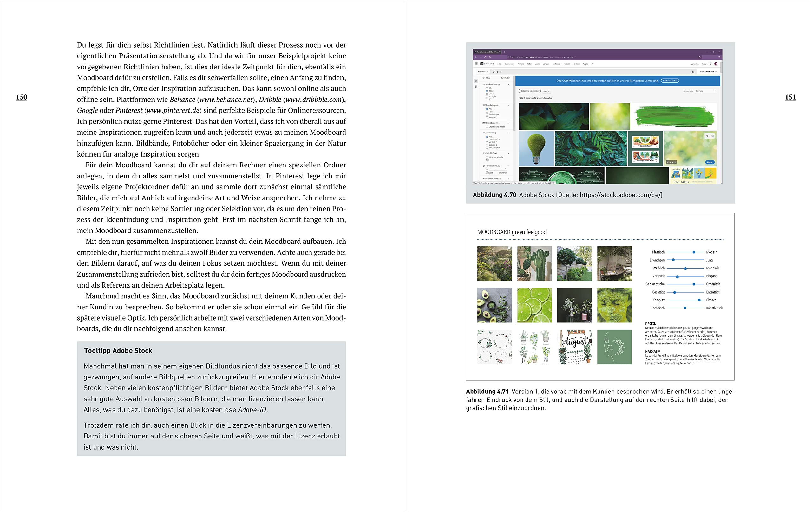Bookmark the page with the star icon
812x512 pixels.
coord(700,57)
